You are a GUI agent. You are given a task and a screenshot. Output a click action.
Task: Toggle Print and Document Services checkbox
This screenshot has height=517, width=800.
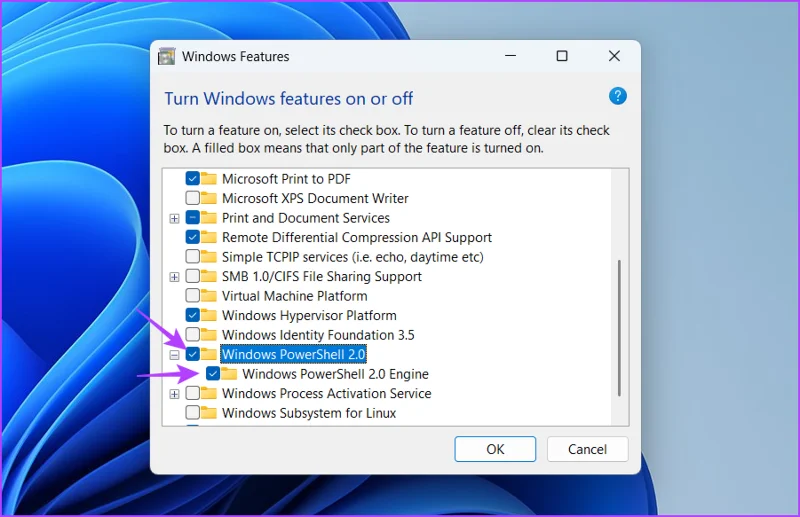192,218
